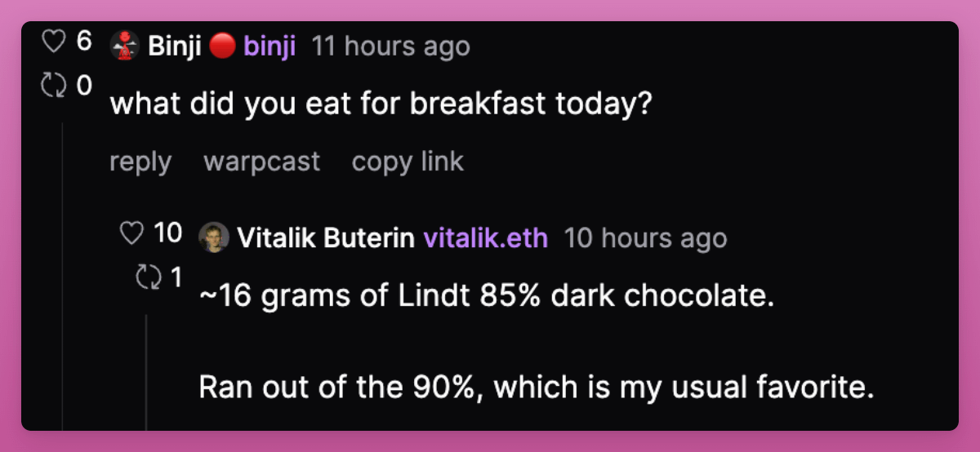
Task: Recast Binji's post using the recast arrows icon
Action: 54,86
